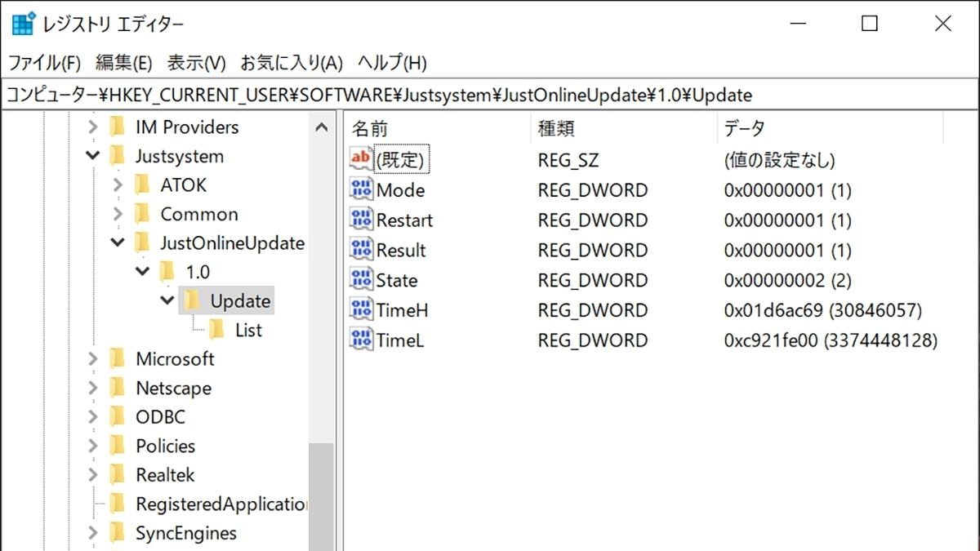980x551 pixels.
Task: Expand the Common key
Action: click(118, 215)
